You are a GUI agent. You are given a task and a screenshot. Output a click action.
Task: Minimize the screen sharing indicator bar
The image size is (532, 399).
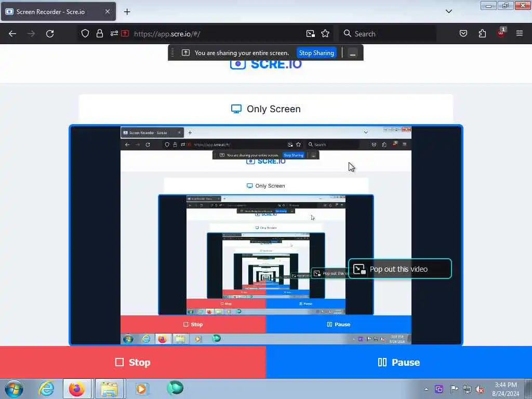pos(353,53)
